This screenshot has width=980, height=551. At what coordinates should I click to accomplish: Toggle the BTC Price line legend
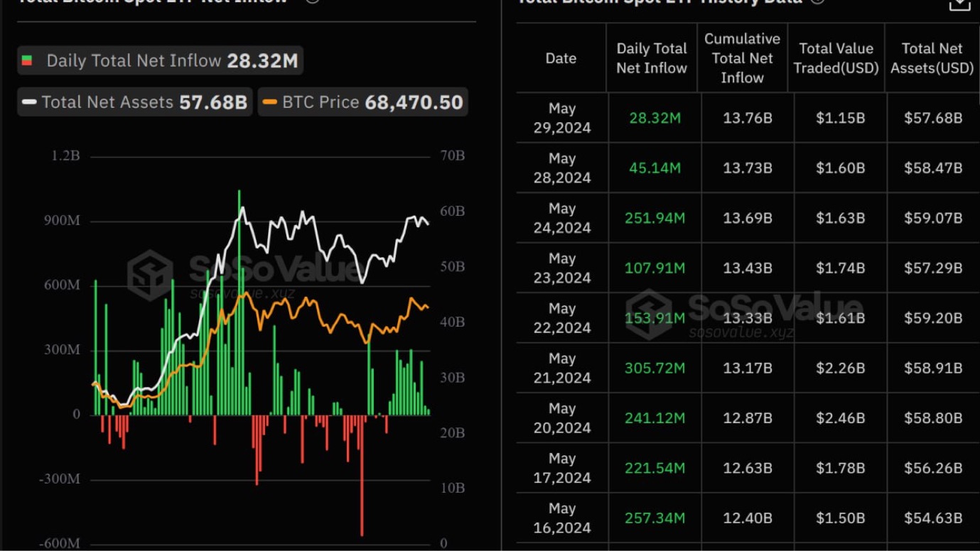click(362, 102)
